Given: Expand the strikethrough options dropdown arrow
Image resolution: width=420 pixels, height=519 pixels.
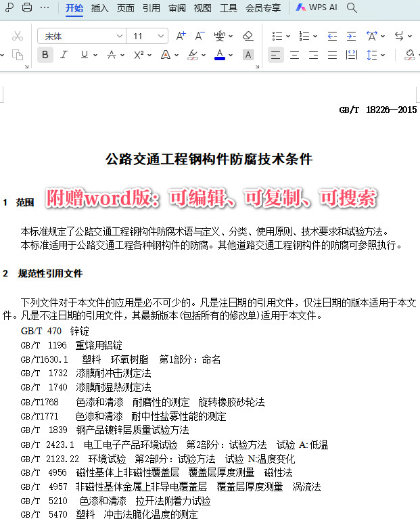Looking at the screenshot, I should click(122, 55).
